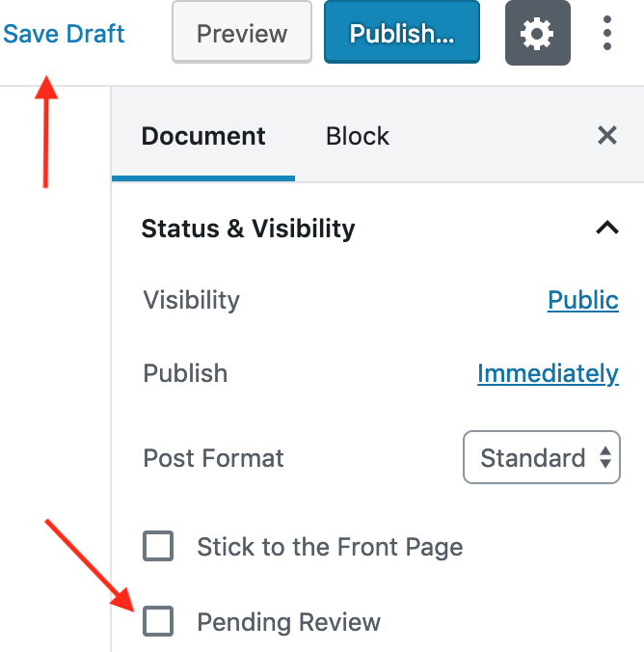Toggle the settings gear icon

(x=537, y=35)
